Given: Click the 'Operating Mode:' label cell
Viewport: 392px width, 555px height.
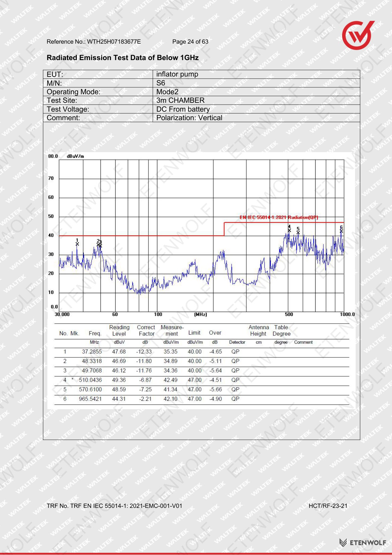Looking at the screenshot, I should coord(98,92).
